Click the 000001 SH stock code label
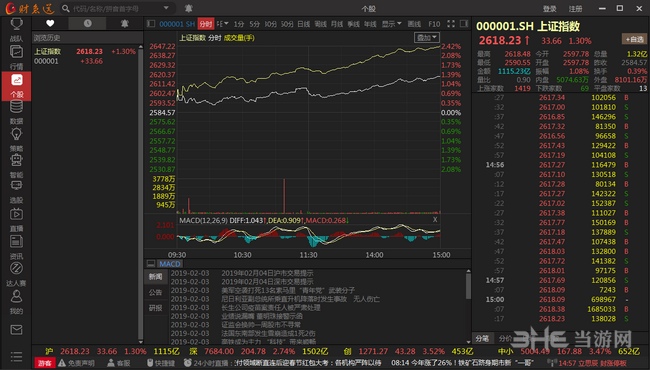650x370 pixels. 177,24
